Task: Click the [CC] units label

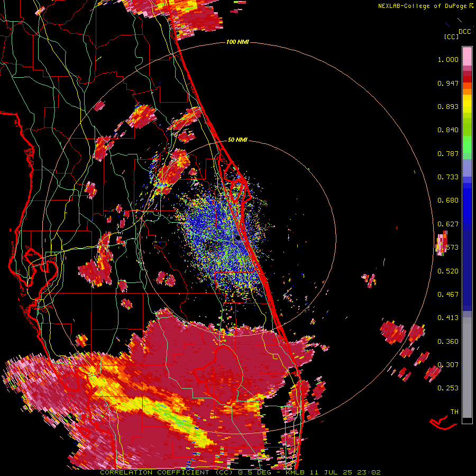Action: point(451,36)
